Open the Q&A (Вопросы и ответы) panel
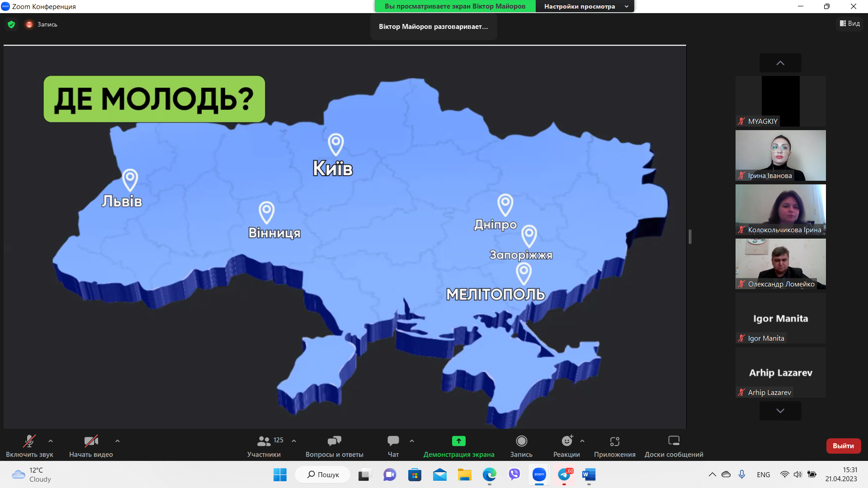Screen dimensions: 868x488 pyautogui.click(x=334, y=441)
